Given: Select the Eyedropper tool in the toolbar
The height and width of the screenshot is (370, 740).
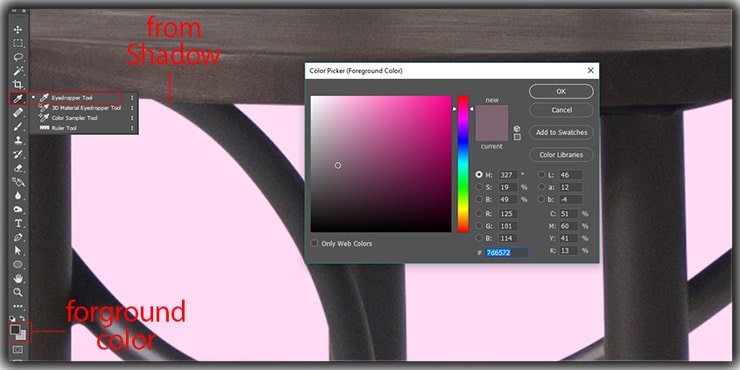Looking at the screenshot, I should [x=18, y=99].
